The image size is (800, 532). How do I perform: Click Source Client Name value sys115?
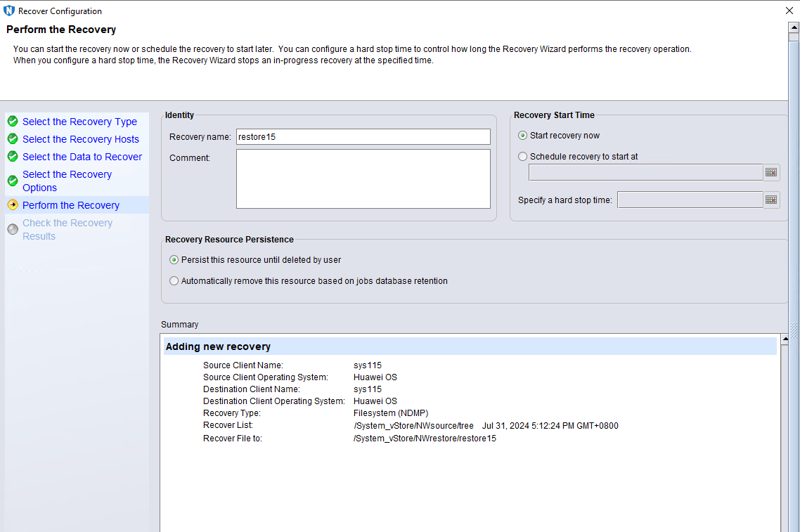click(x=368, y=365)
